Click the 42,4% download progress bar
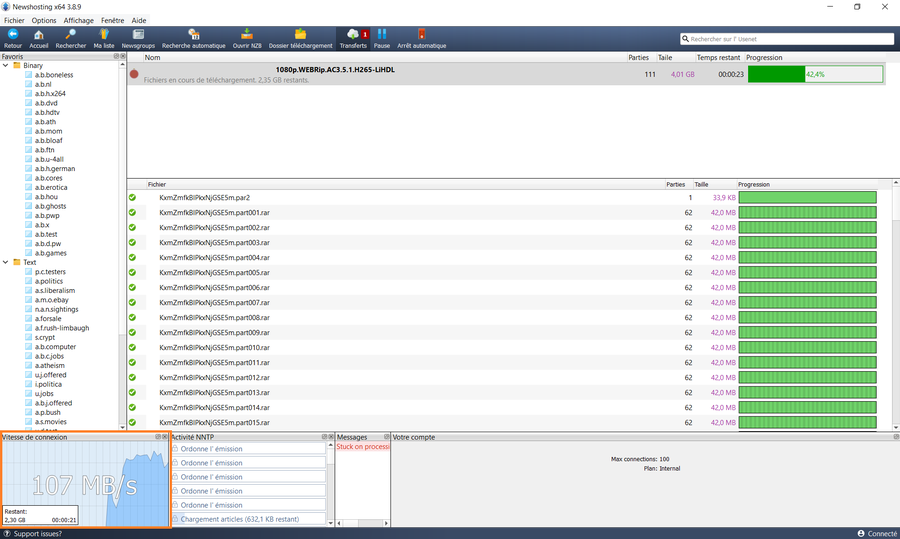 point(815,74)
